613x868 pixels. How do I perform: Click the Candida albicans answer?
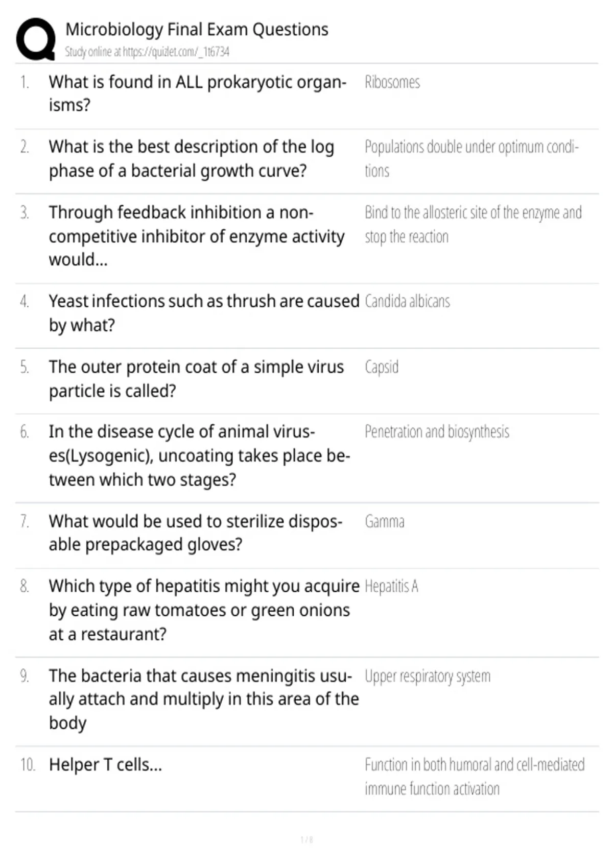tap(407, 301)
